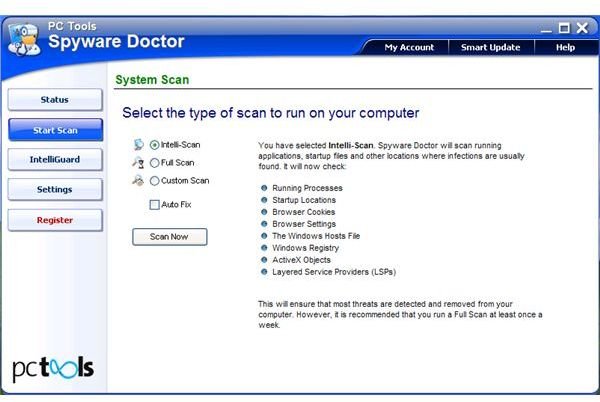
Task: Click the Running Processes list item text
Action: (307, 188)
